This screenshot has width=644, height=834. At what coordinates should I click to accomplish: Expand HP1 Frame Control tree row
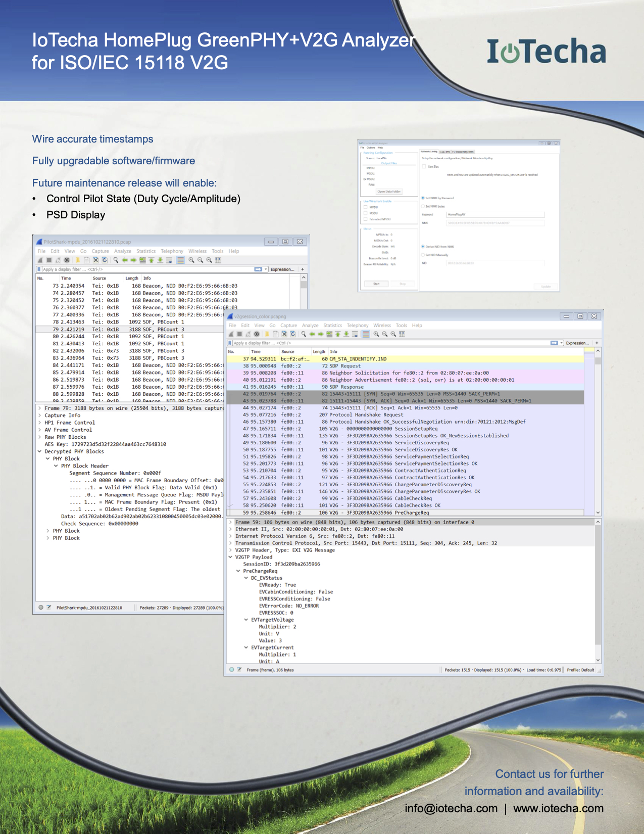tap(40, 423)
